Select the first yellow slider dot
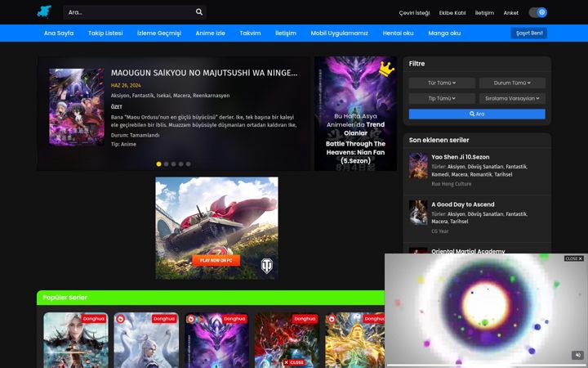The image size is (588, 368). (x=158, y=164)
